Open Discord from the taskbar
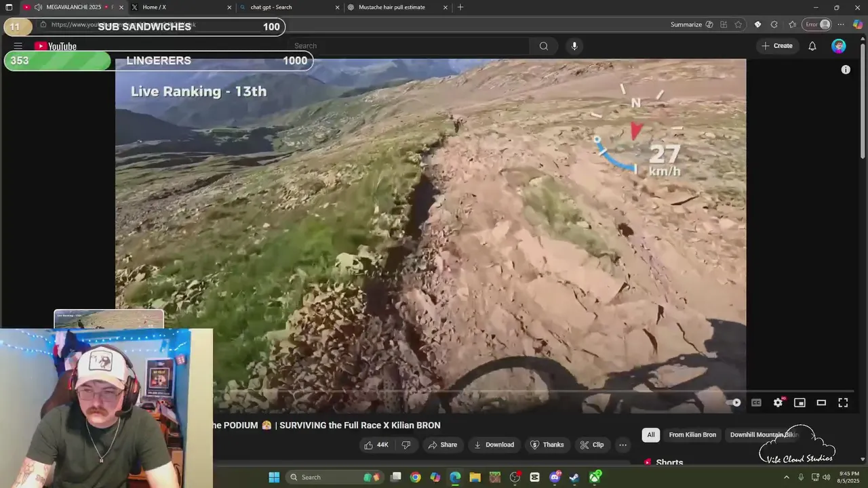 point(555,477)
